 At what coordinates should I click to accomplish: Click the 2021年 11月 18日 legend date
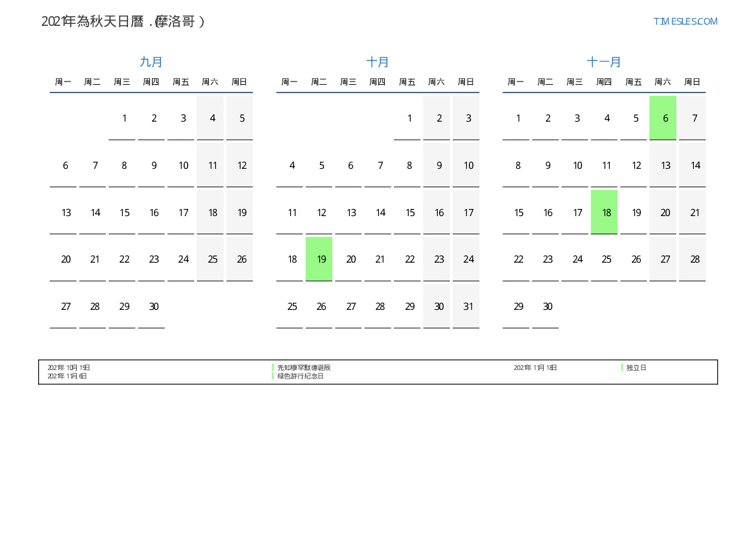pos(535,367)
